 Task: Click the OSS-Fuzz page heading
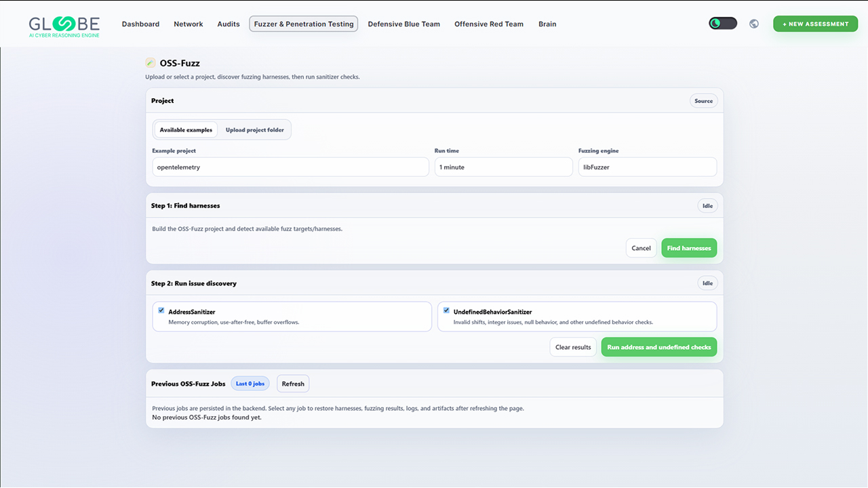tap(180, 63)
